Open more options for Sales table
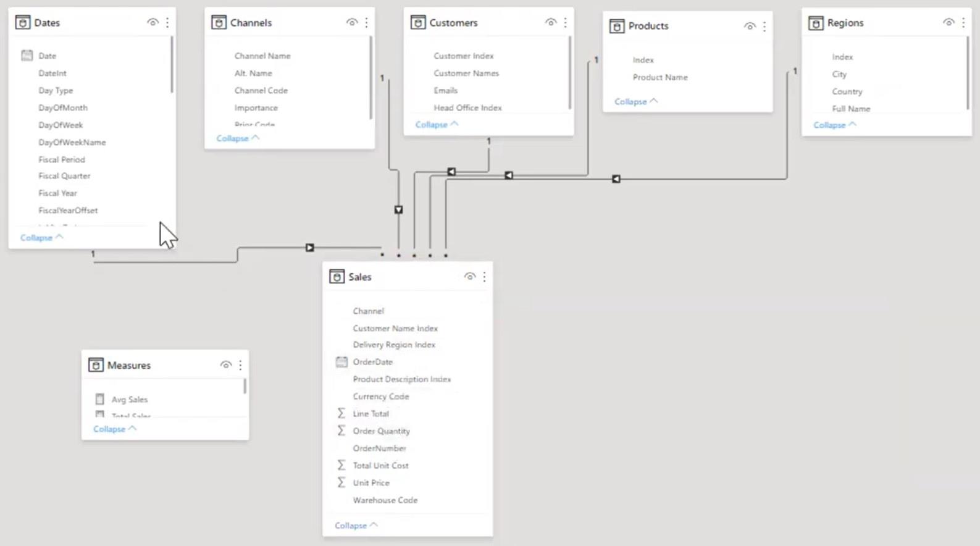The width and height of the screenshot is (980, 546). 484,277
